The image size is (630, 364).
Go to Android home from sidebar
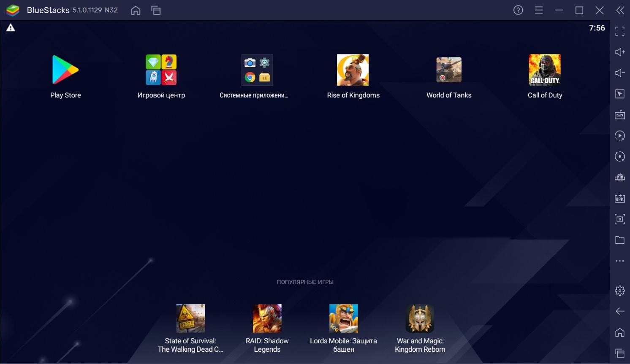pyautogui.click(x=620, y=332)
